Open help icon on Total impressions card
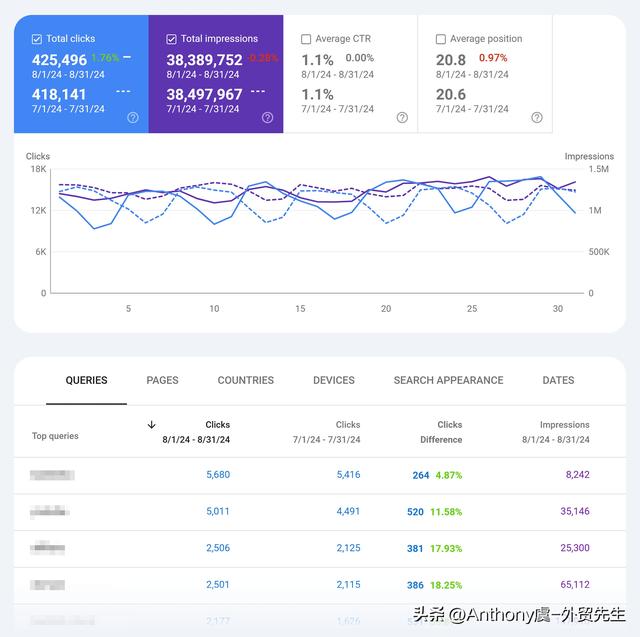This screenshot has width=640, height=637. (267, 118)
